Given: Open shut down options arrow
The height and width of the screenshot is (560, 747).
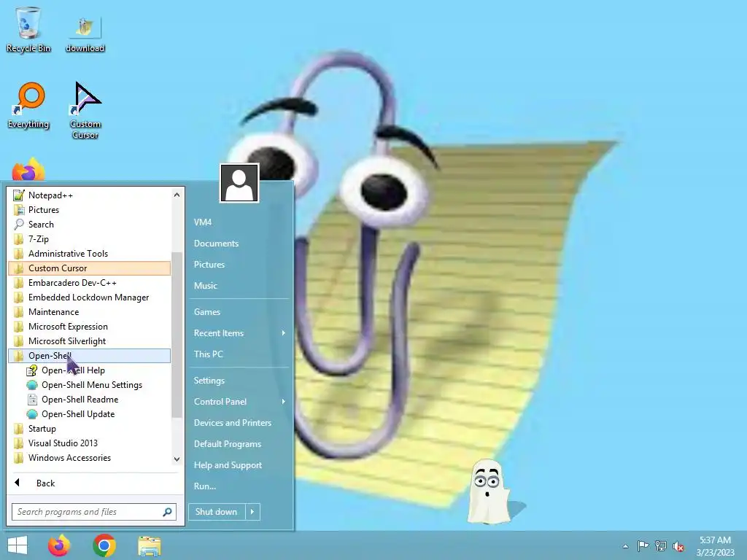Looking at the screenshot, I should (x=252, y=512).
